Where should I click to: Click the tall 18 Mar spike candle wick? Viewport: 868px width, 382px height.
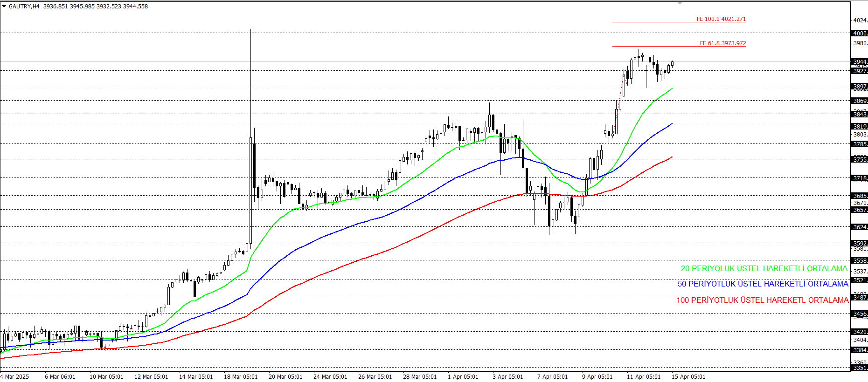click(x=251, y=84)
